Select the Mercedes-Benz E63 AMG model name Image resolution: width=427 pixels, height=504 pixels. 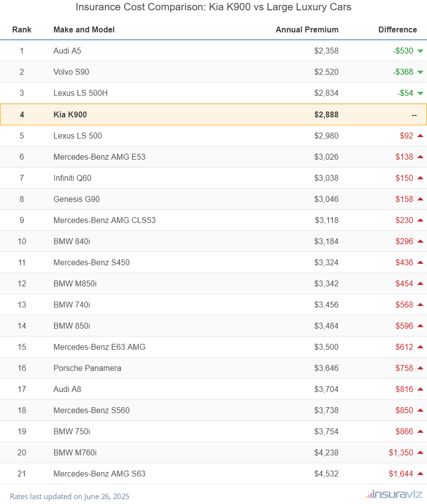[100, 347]
